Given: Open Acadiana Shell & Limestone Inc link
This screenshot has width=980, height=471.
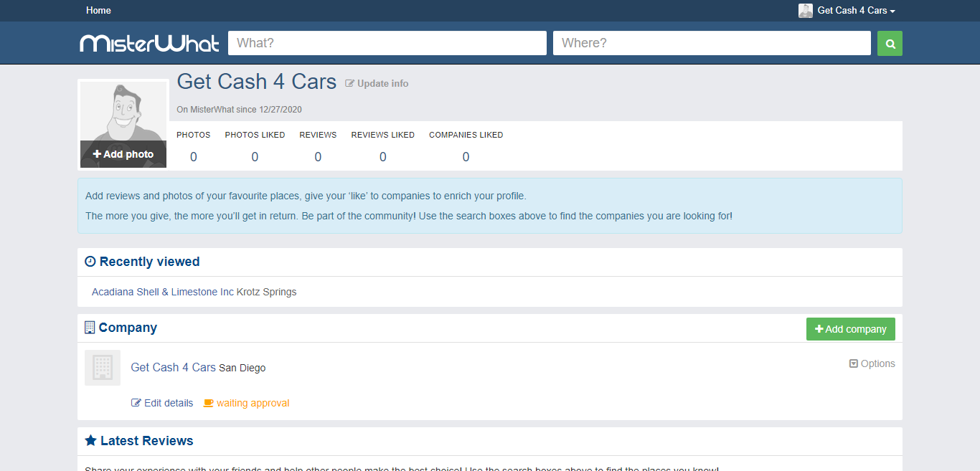Looking at the screenshot, I should pyautogui.click(x=163, y=292).
